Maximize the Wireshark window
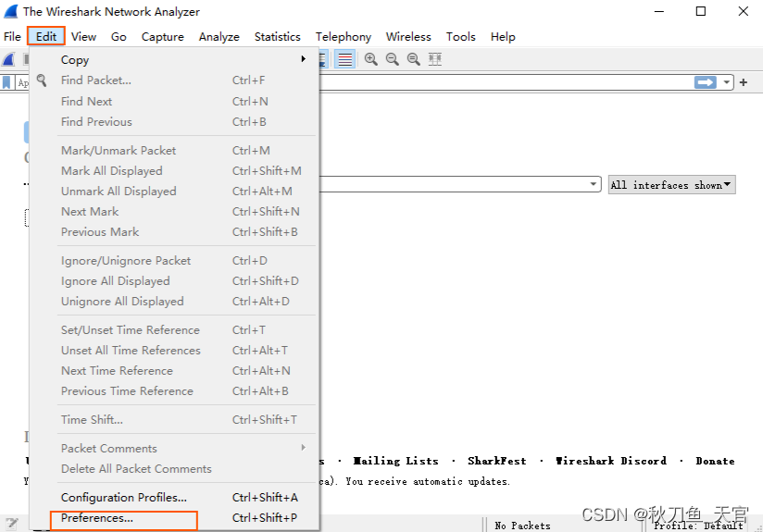The width and height of the screenshot is (763, 532). [x=701, y=11]
